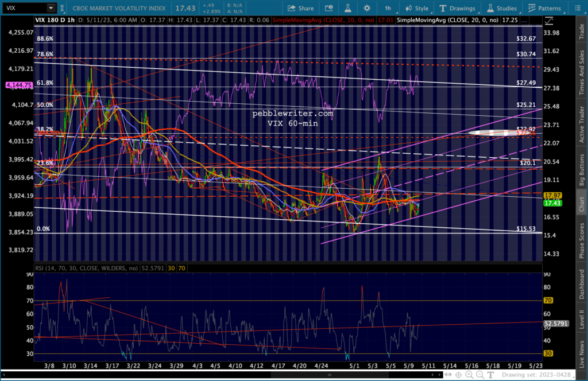
Task: Open chart settings with the gear icon
Action: [x=367, y=8]
